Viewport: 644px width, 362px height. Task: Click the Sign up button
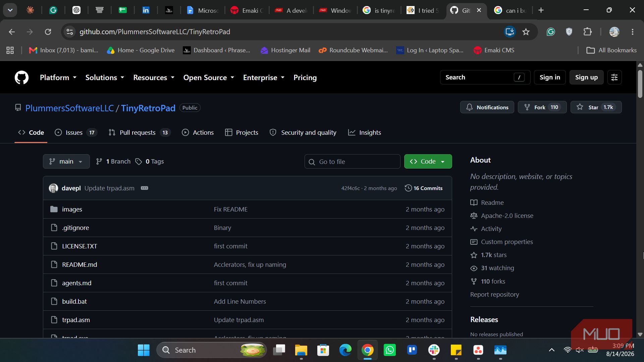click(586, 77)
